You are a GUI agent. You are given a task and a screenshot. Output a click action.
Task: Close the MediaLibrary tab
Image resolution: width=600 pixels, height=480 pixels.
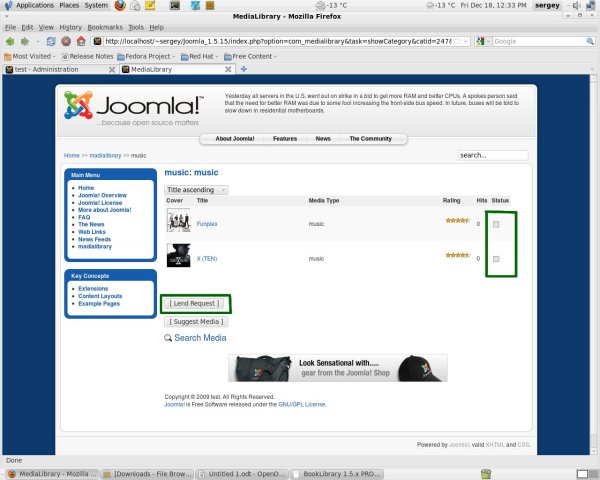pos(228,69)
